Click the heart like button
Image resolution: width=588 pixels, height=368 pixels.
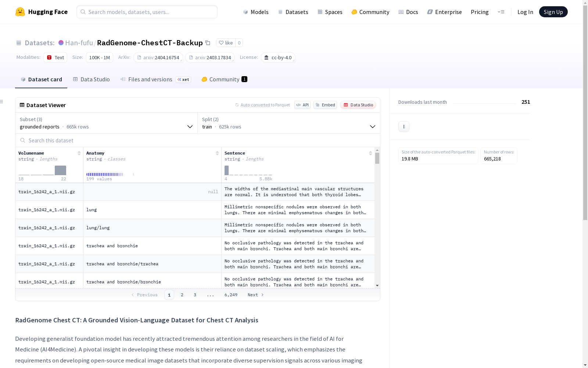(226, 43)
